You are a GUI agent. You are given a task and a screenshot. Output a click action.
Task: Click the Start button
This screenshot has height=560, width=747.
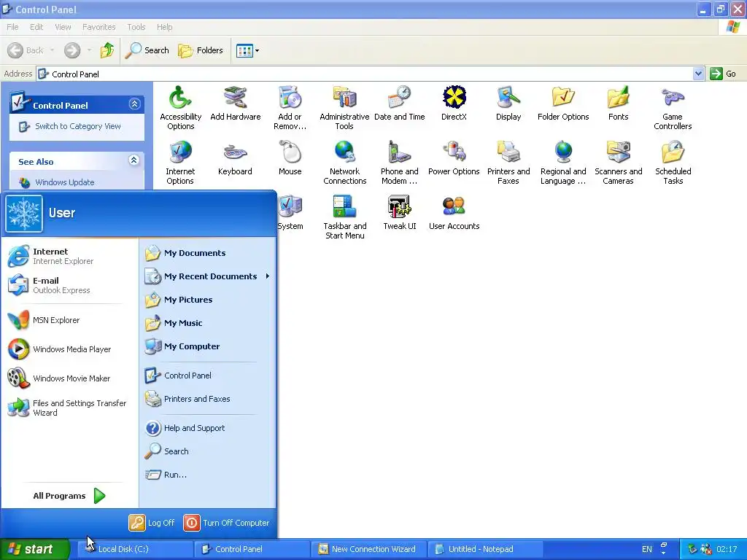pyautogui.click(x=34, y=549)
